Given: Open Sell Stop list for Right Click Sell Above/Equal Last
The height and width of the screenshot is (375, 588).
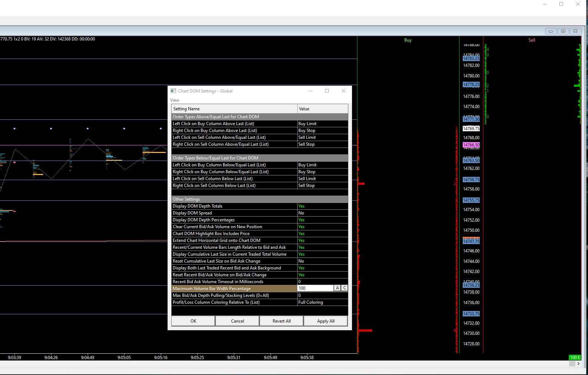Looking at the screenshot, I should [x=323, y=144].
